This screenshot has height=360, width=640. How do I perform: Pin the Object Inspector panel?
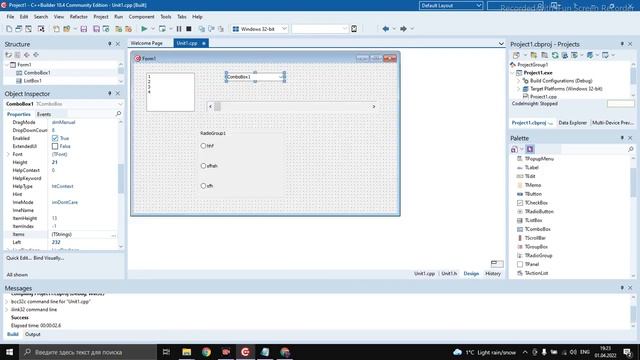[x=109, y=93]
